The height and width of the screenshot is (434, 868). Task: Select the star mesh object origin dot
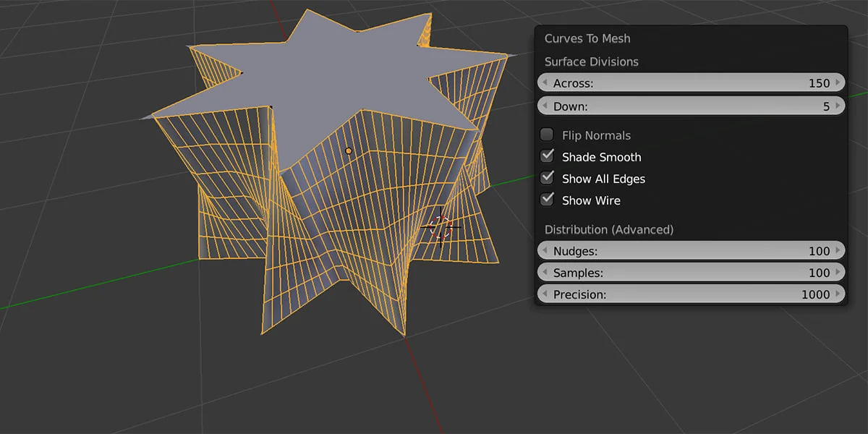[x=348, y=150]
